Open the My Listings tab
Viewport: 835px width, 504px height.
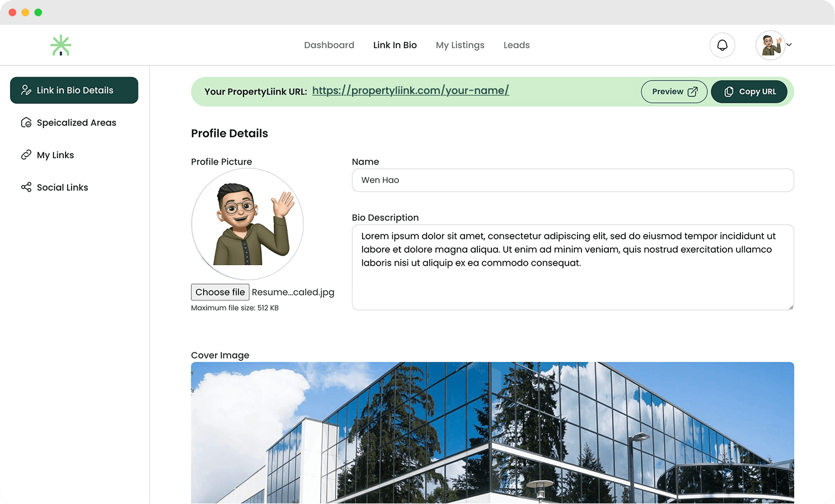tap(460, 45)
